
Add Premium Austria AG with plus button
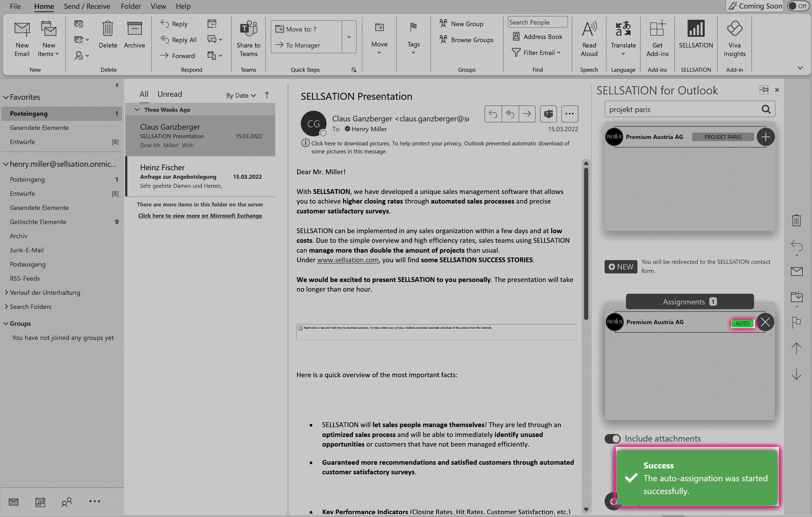pyautogui.click(x=765, y=137)
